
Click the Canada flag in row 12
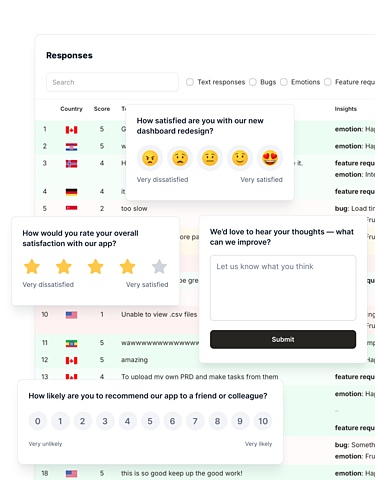71,360
